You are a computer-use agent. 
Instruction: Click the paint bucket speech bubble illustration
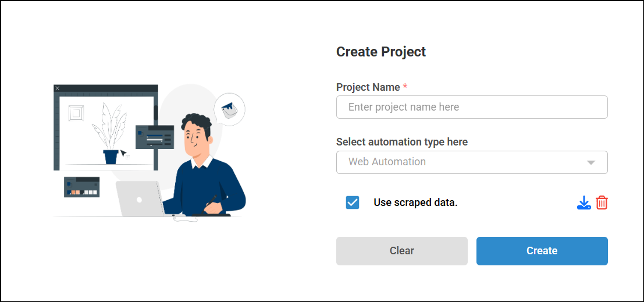click(230, 109)
